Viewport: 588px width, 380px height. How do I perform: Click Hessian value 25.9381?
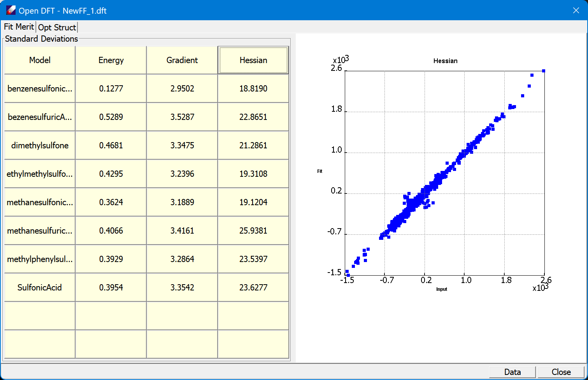coord(253,230)
